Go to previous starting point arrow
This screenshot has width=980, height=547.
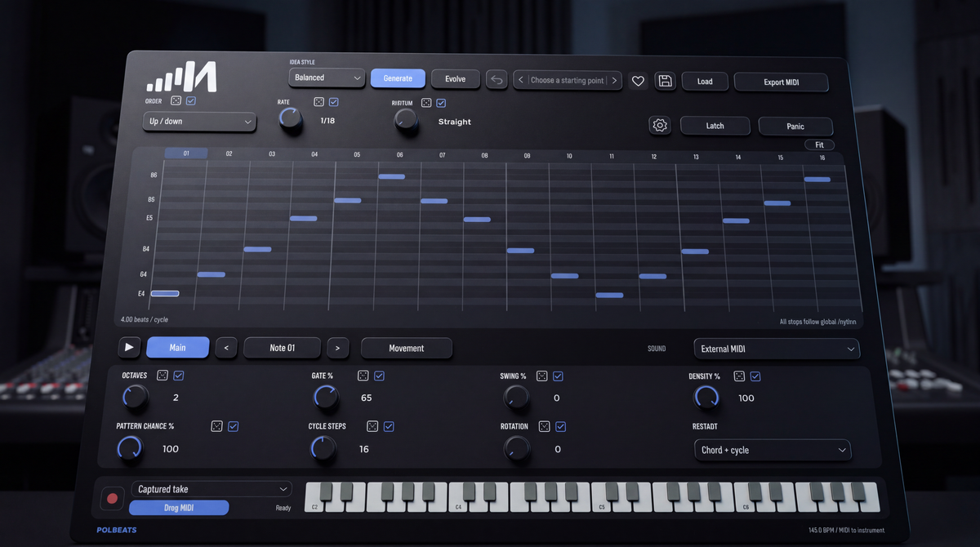tap(521, 80)
